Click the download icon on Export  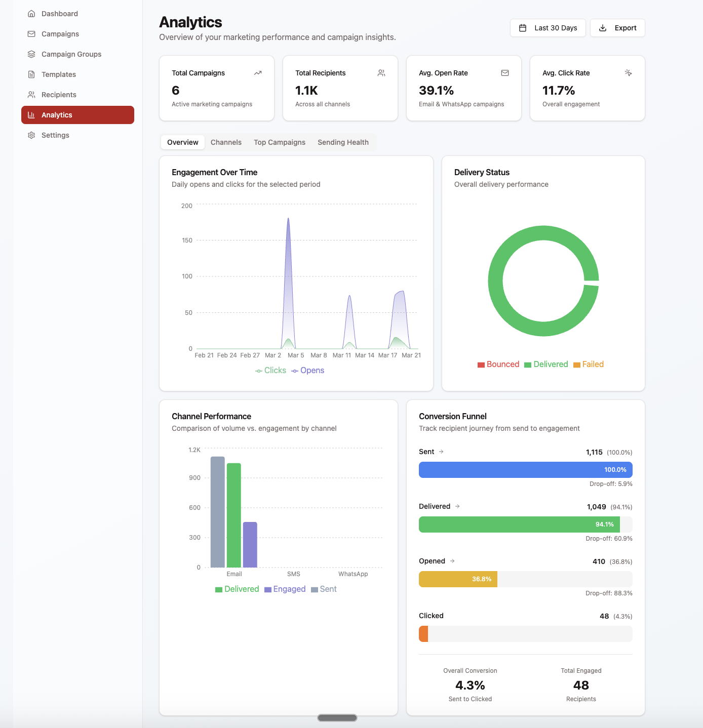point(603,28)
